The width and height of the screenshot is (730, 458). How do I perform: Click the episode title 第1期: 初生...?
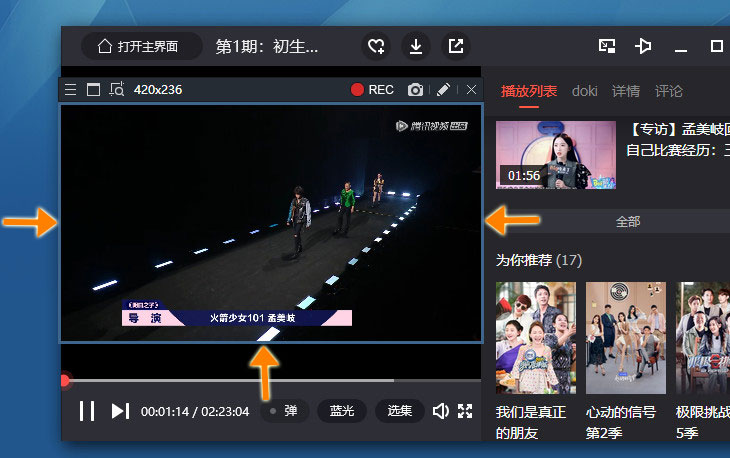coord(267,47)
